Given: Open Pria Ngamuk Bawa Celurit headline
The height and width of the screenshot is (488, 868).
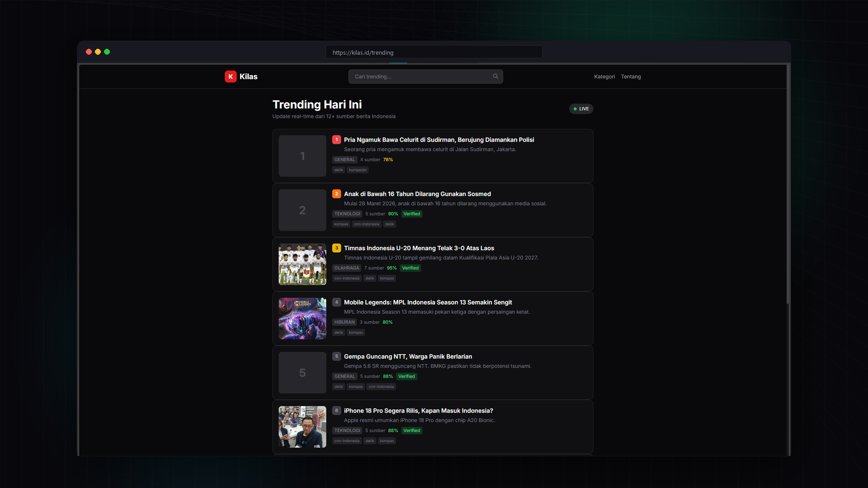Looking at the screenshot, I should tap(439, 140).
